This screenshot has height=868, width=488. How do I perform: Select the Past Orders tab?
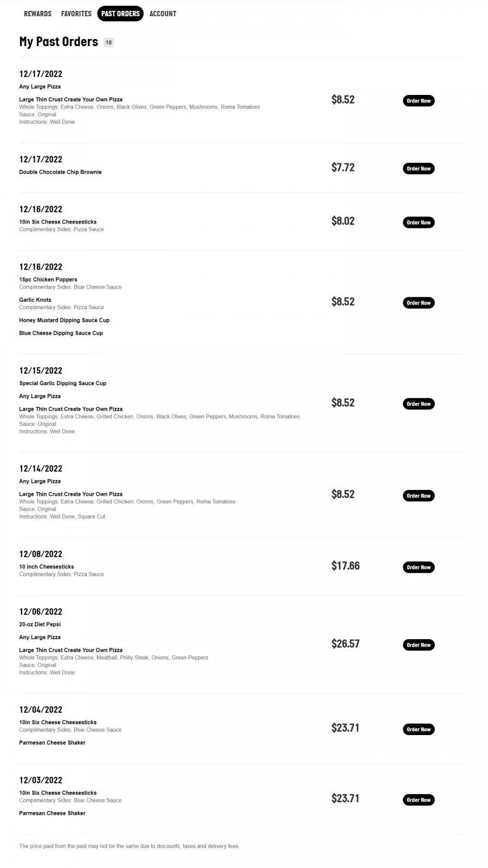(120, 14)
